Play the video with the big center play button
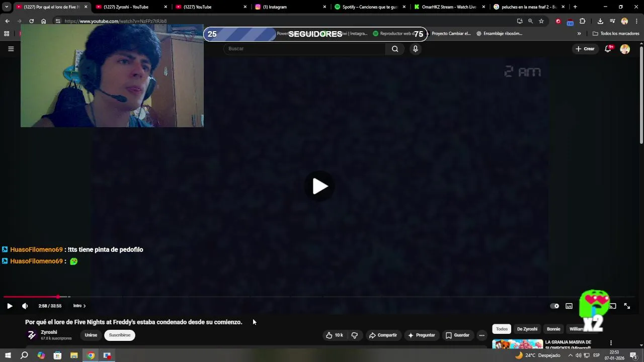 pos(319,187)
